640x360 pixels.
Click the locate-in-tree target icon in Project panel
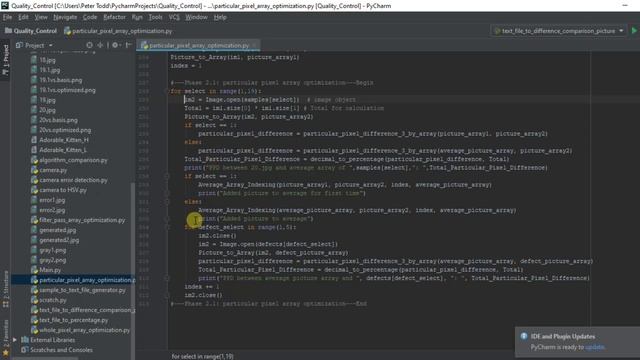89,45
